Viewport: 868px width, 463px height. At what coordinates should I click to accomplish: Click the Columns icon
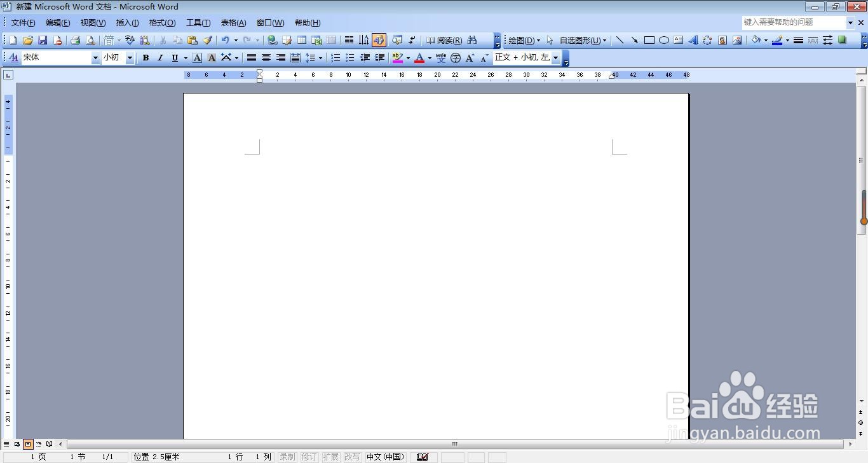pyautogui.click(x=349, y=40)
